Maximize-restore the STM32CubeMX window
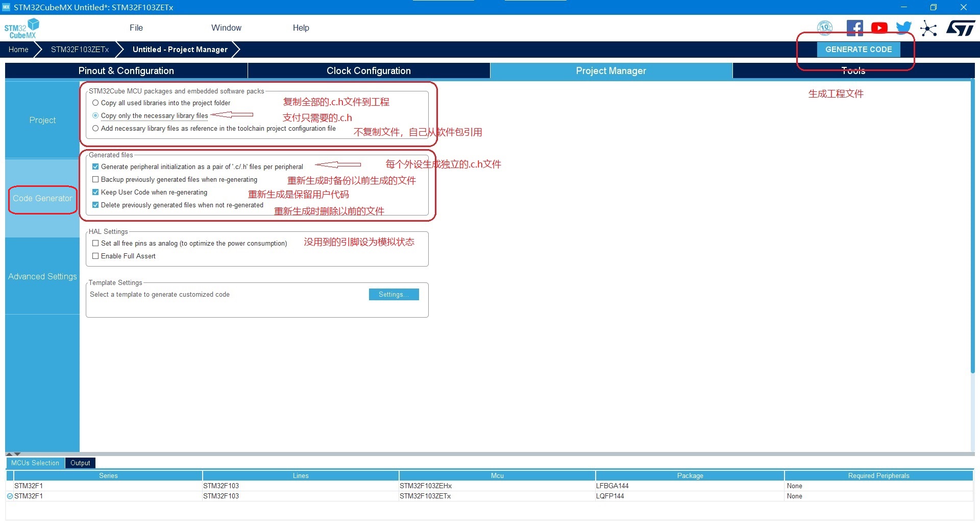 click(934, 7)
